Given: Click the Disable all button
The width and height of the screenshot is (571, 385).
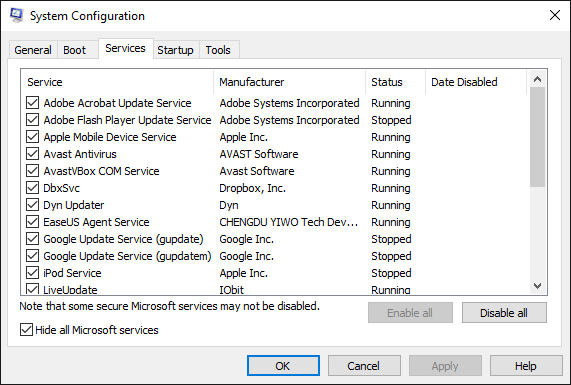Looking at the screenshot, I should point(504,313).
